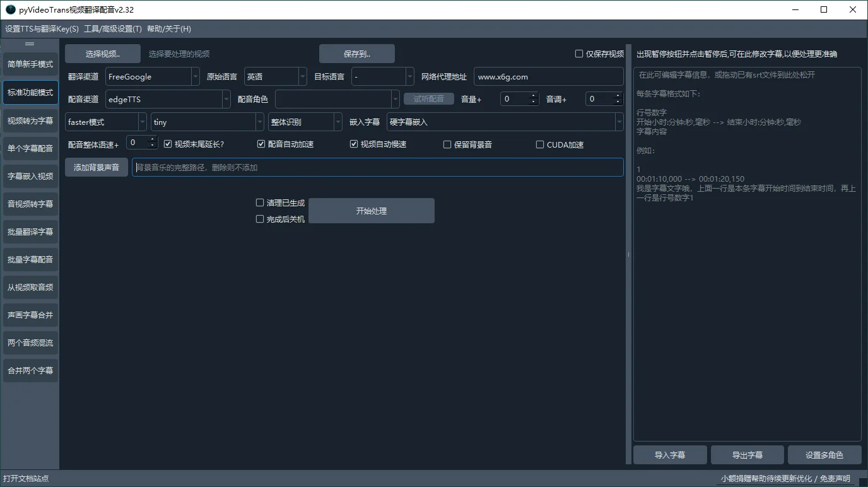Open the FreeGoogle translation channel dropdown

(194, 76)
